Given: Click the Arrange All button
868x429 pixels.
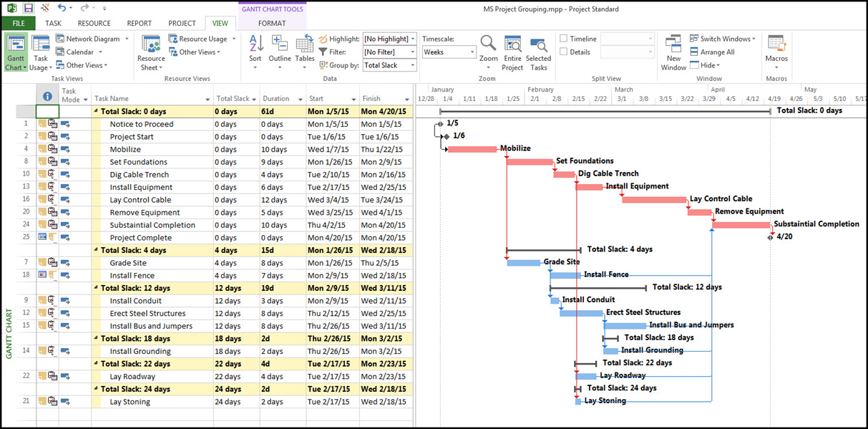Looking at the screenshot, I should tap(712, 52).
